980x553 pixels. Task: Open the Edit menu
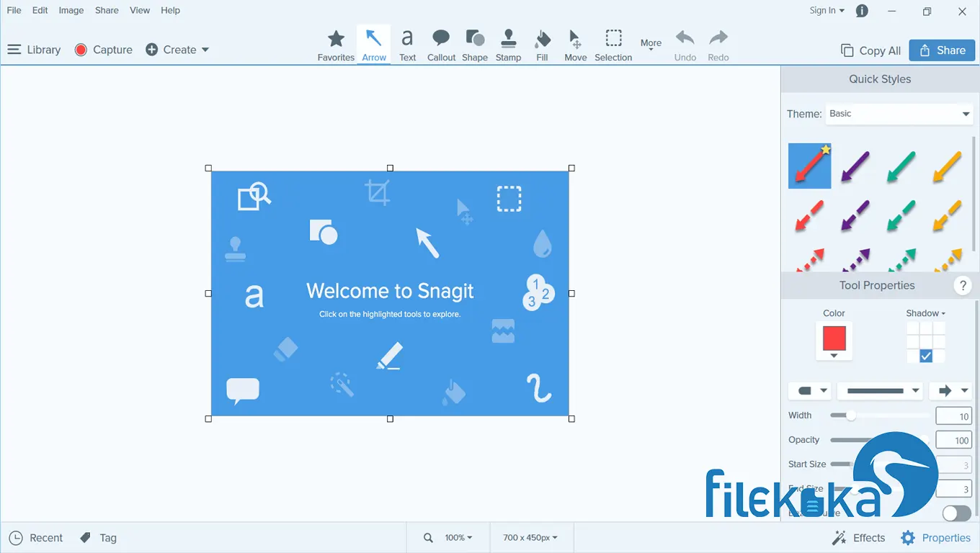tap(40, 11)
